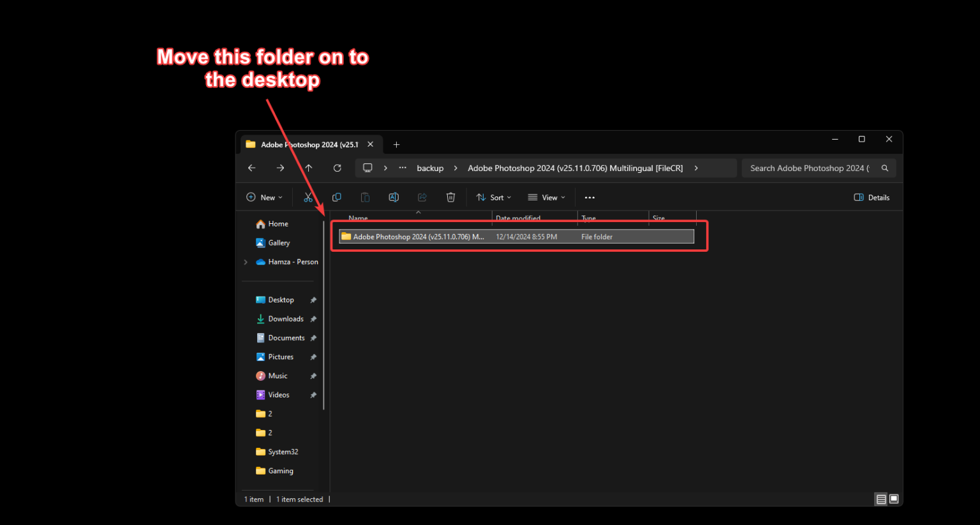Expand the Hamza - Personal cloud section
This screenshot has height=525, width=980.
coord(246,262)
